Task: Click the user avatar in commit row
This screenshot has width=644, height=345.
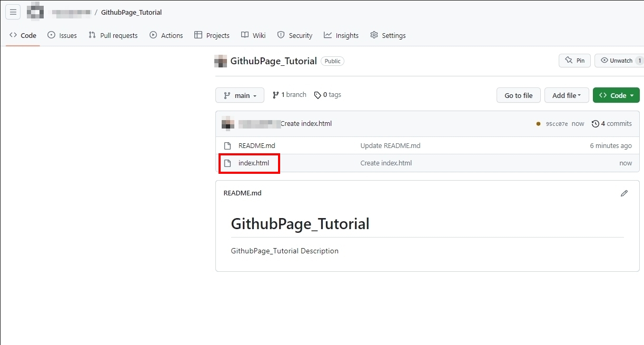Action: pyautogui.click(x=227, y=124)
